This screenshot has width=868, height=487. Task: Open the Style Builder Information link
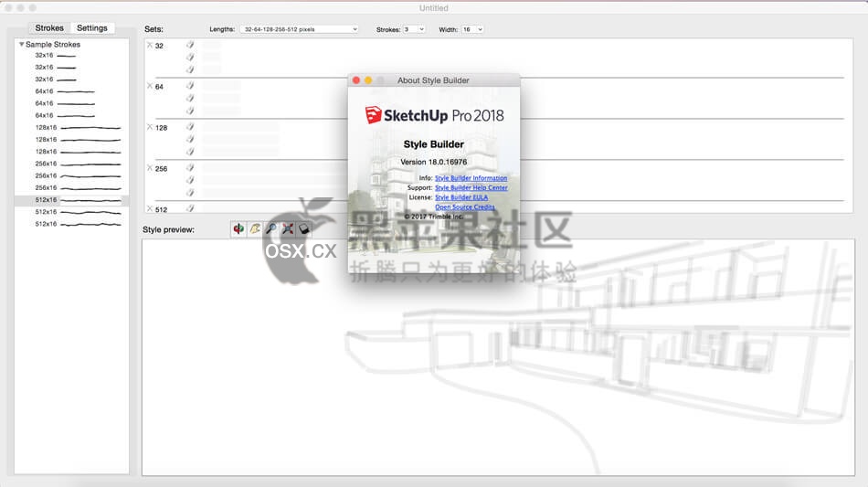coord(471,178)
